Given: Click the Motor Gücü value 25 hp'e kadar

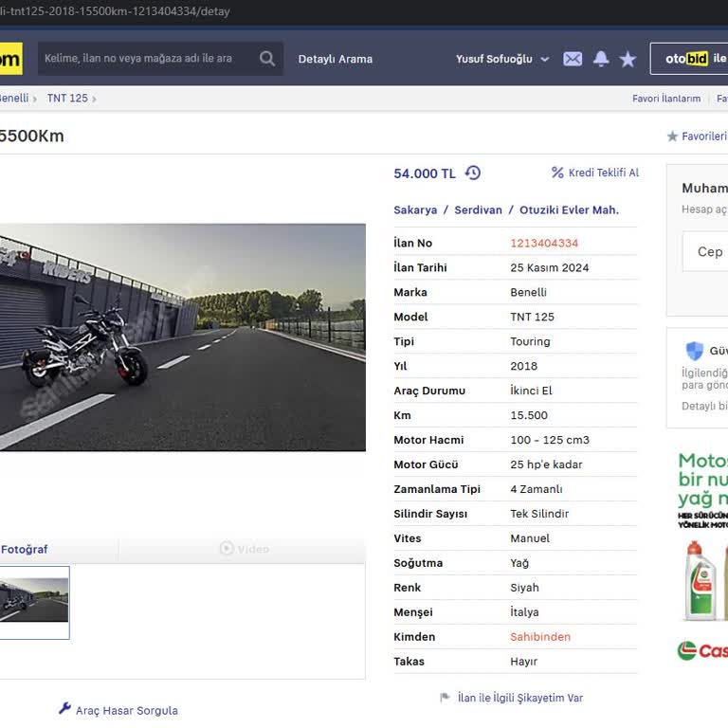Looking at the screenshot, I should [546, 464].
